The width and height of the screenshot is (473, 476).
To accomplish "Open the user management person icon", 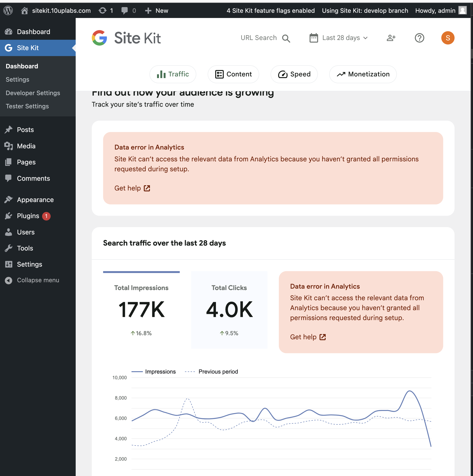I will pyautogui.click(x=391, y=38).
